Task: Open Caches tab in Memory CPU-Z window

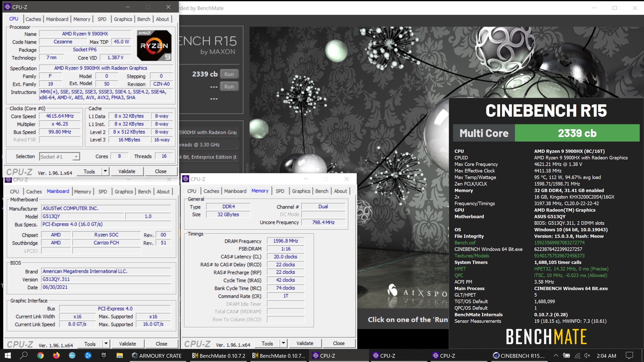Action: [x=211, y=191]
